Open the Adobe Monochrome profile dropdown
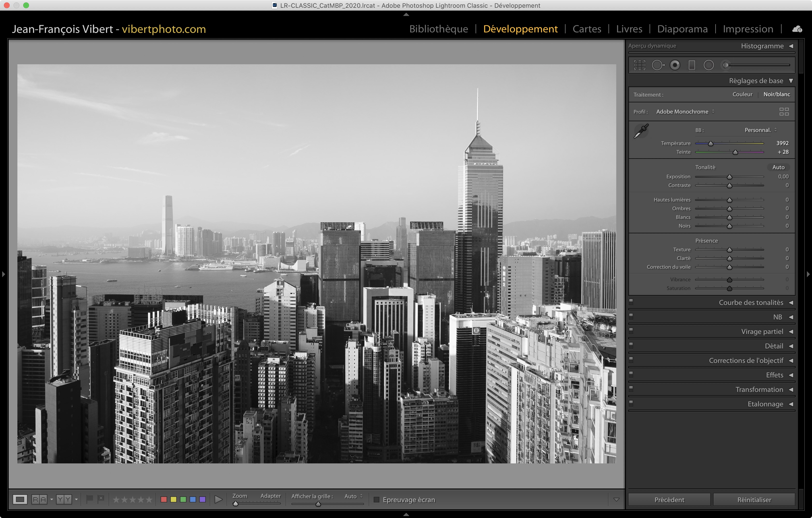Viewport: 812px width, 518px height. [x=685, y=112]
